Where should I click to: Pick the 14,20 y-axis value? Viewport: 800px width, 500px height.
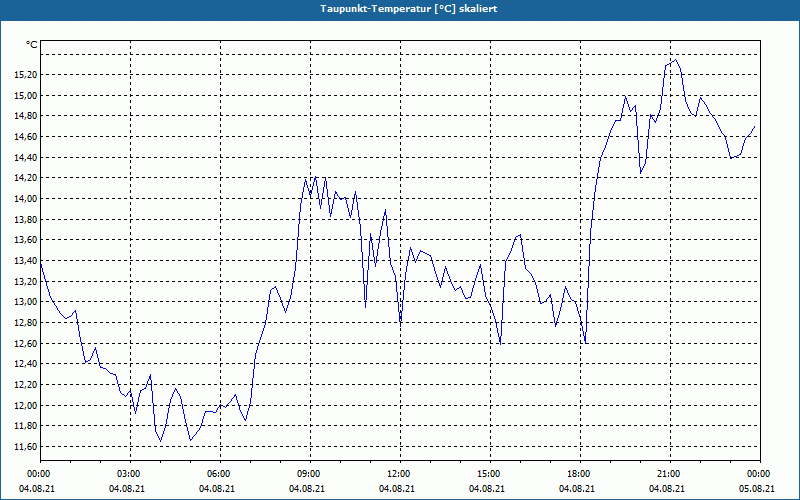(27, 178)
